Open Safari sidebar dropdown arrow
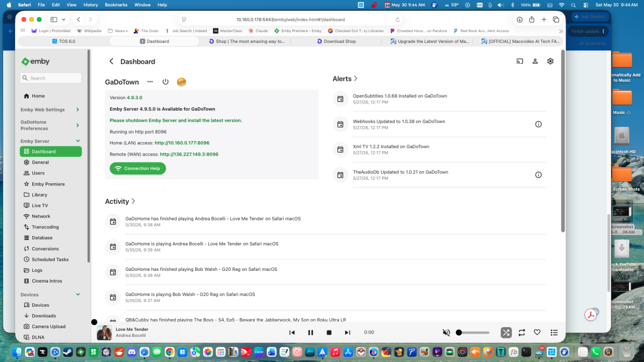 coord(63,19)
